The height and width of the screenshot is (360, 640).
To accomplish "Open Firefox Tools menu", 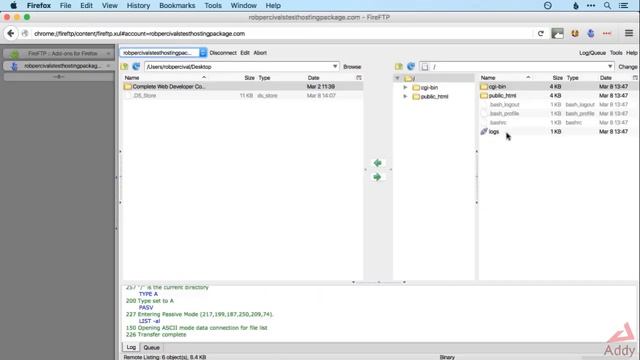I will click(x=213, y=6).
